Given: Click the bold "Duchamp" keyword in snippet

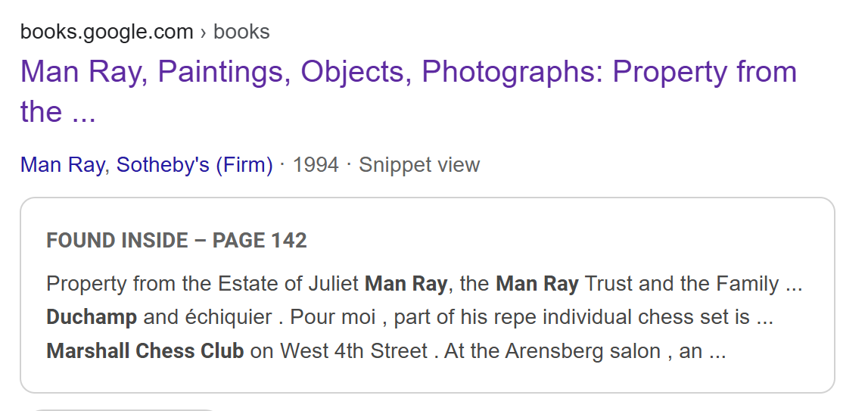Looking at the screenshot, I should [x=92, y=317].
